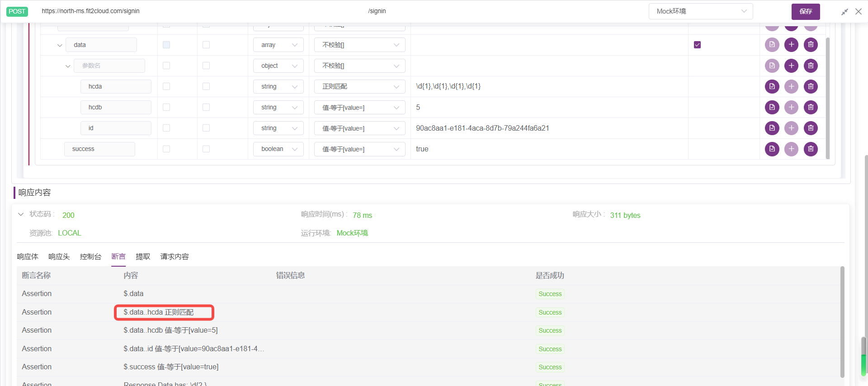The image size is (868, 386).
Task: Open advanced settings icon for hcdb row
Action: [772, 107]
